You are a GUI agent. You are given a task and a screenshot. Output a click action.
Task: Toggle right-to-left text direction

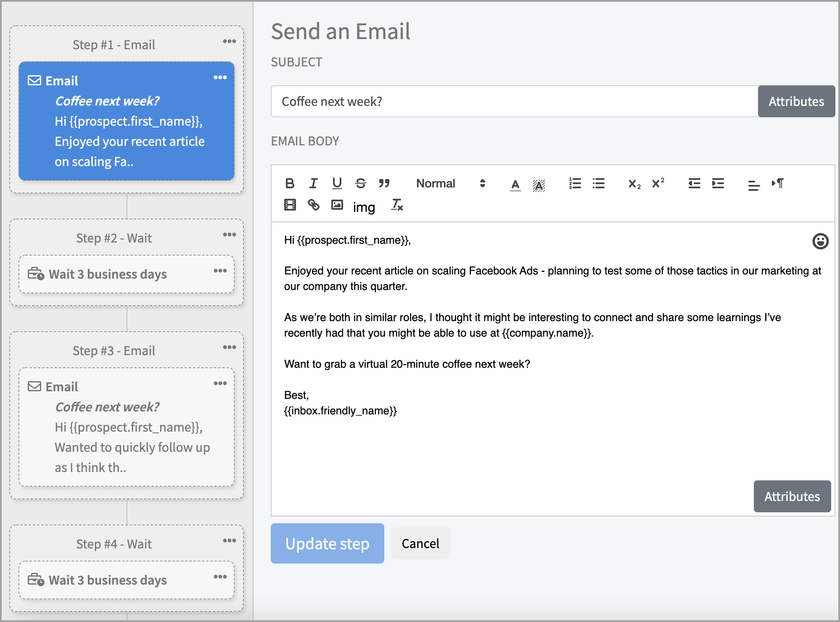coord(777,184)
